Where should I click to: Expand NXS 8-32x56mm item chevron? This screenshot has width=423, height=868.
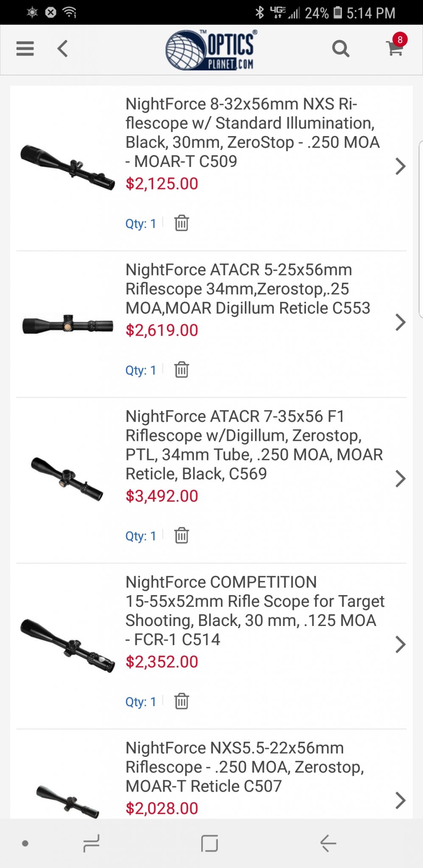400,166
